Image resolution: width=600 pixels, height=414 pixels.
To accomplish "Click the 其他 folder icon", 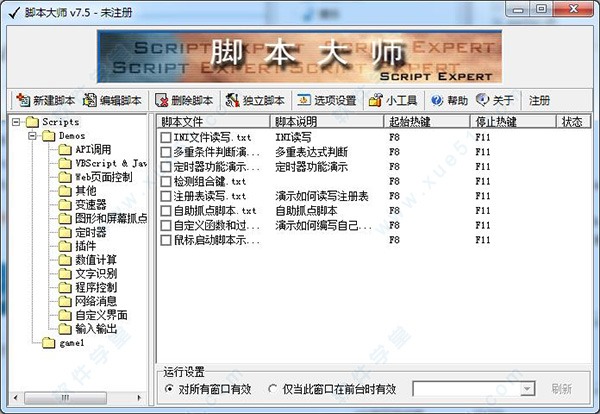I will [x=65, y=191].
